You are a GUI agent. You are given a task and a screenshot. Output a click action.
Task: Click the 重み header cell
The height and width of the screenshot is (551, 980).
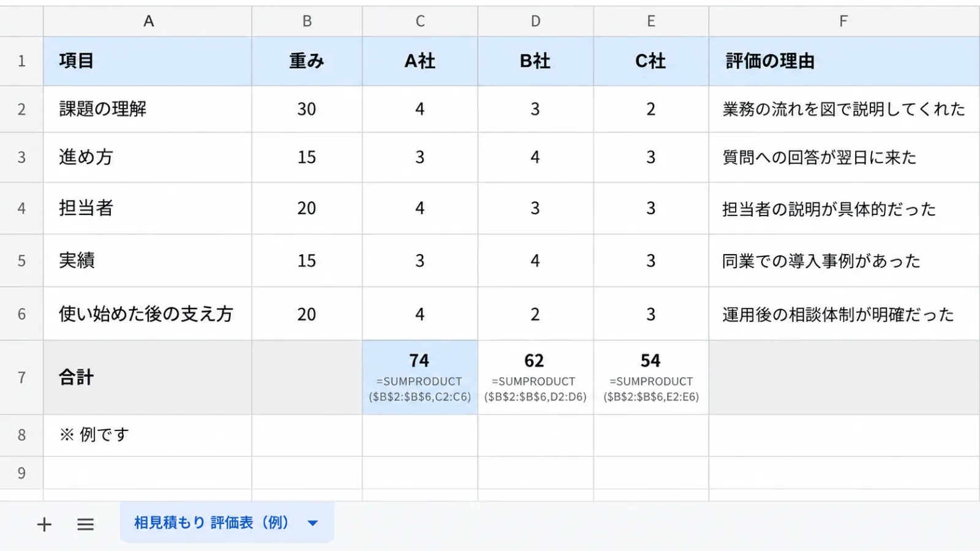click(x=307, y=61)
